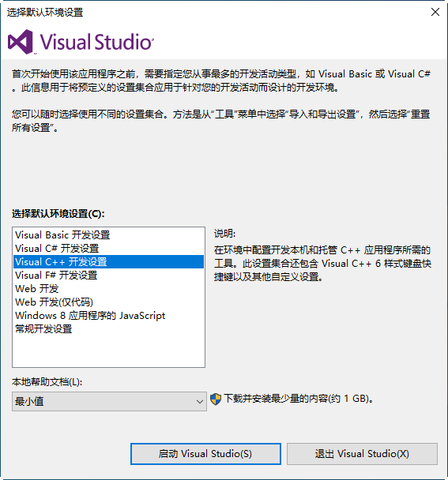Click the 说明: description heading

(225, 234)
